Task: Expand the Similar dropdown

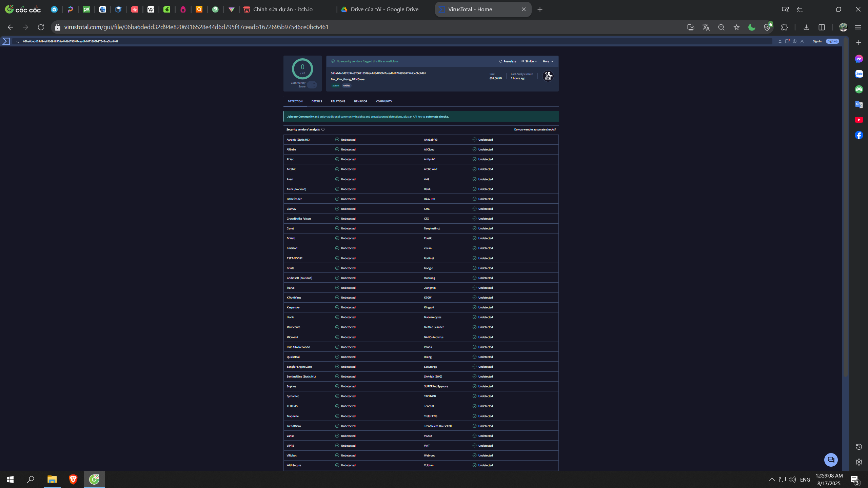Action: click(529, 61)
